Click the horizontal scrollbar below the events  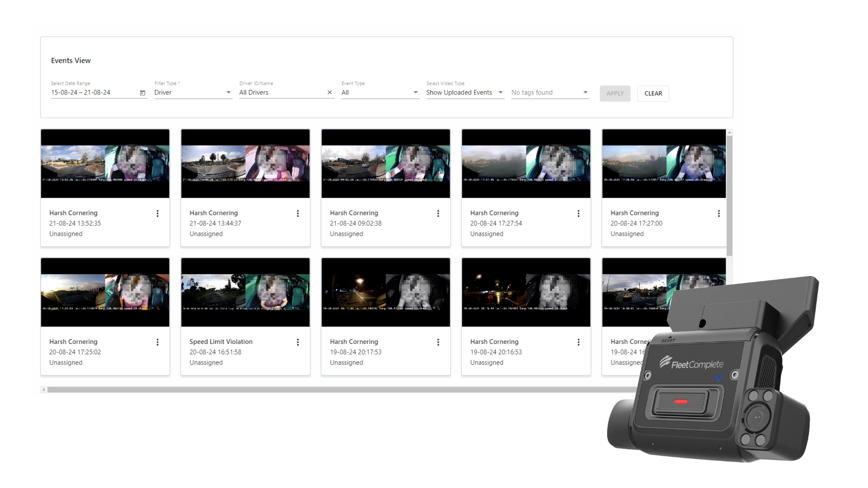[x=316, y=389]
